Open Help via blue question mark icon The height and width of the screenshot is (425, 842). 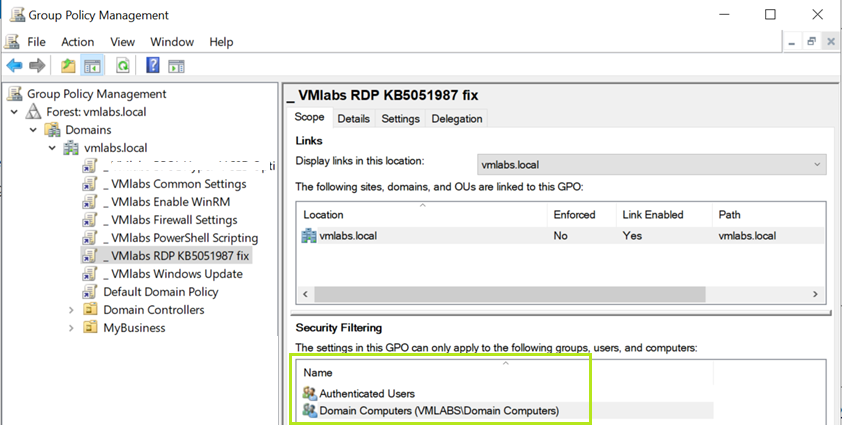153,66
